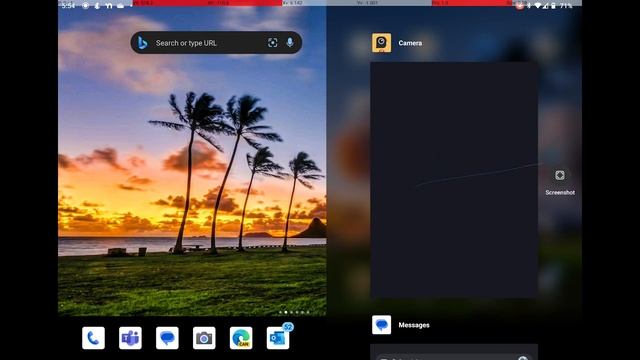Open the Camera app in the dock

(204, 338)
